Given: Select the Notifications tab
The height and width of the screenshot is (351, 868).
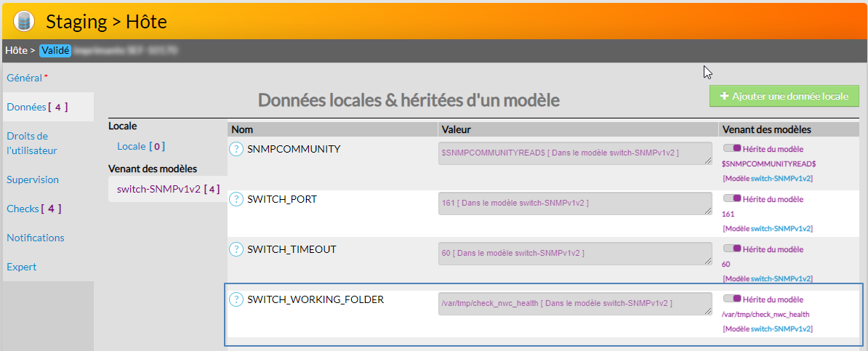Looking at the screenshot, I should coord(36,238).
